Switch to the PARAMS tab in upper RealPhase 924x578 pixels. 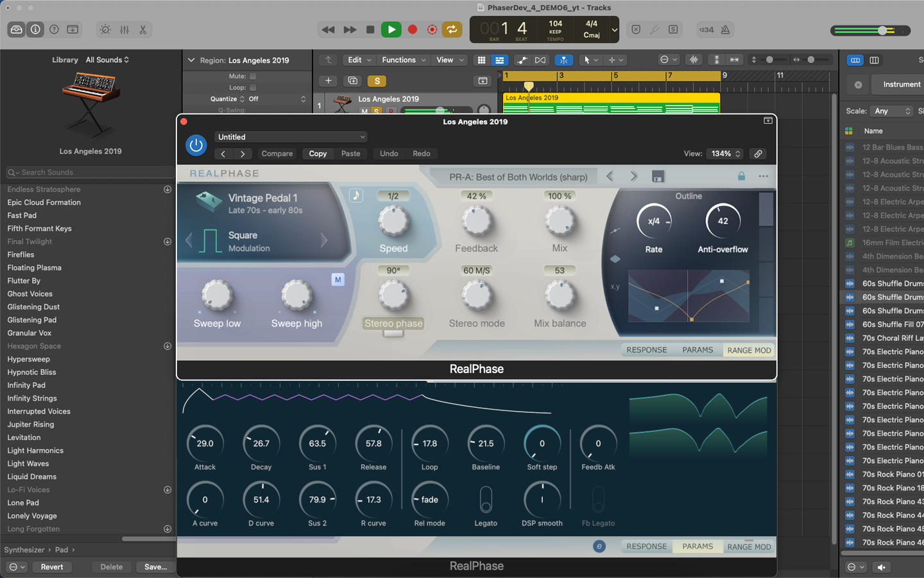697,350
